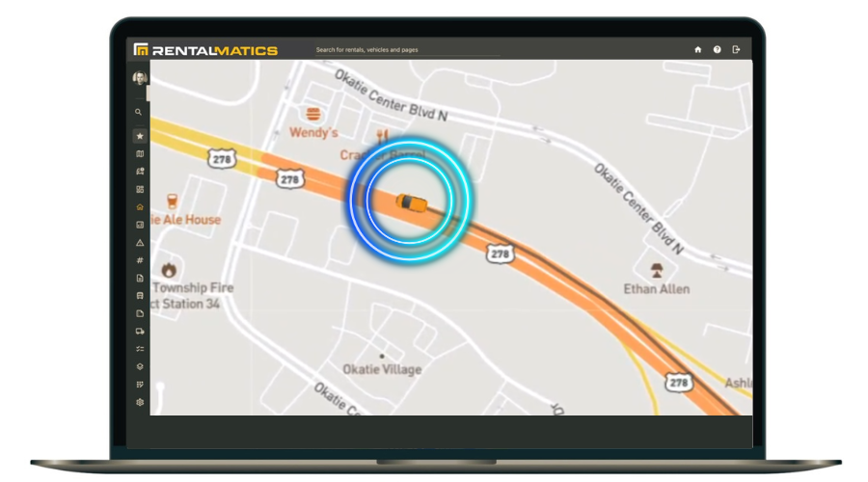Open the favorites star icon
Viewport: 868px width, 482px height.
coord(140,136)
